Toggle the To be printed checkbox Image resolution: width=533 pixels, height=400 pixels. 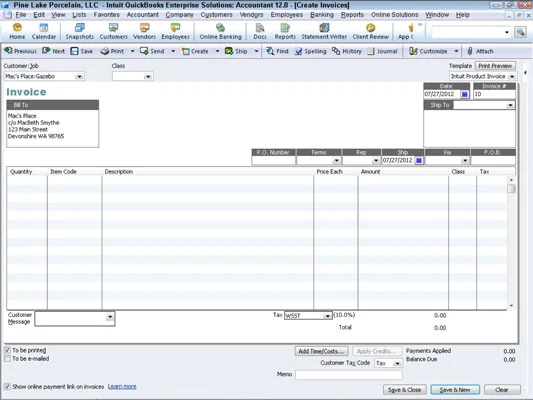point(7,350)
